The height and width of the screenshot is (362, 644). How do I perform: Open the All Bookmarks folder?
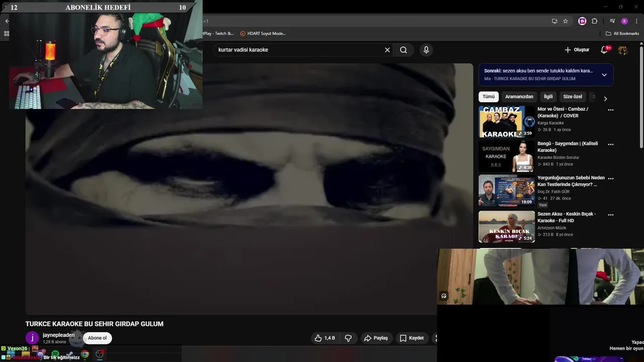622,34
